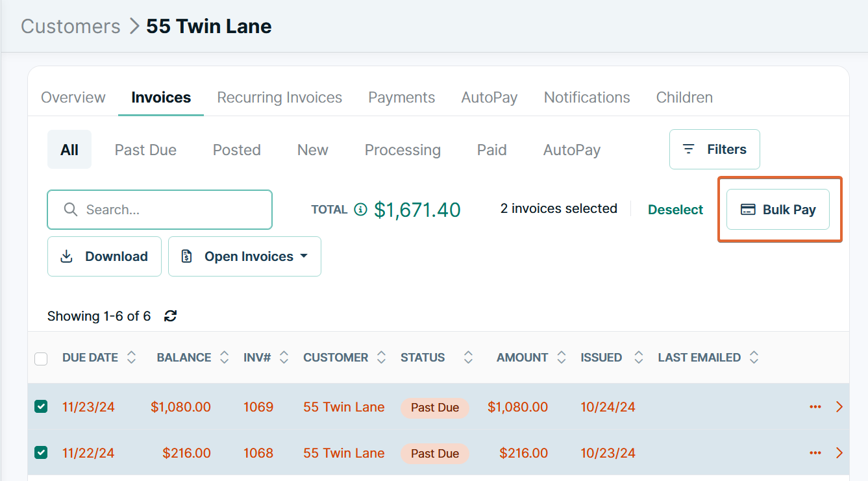
Task: Click the DUE DATE sort arrows
Action: click(132, 357)
